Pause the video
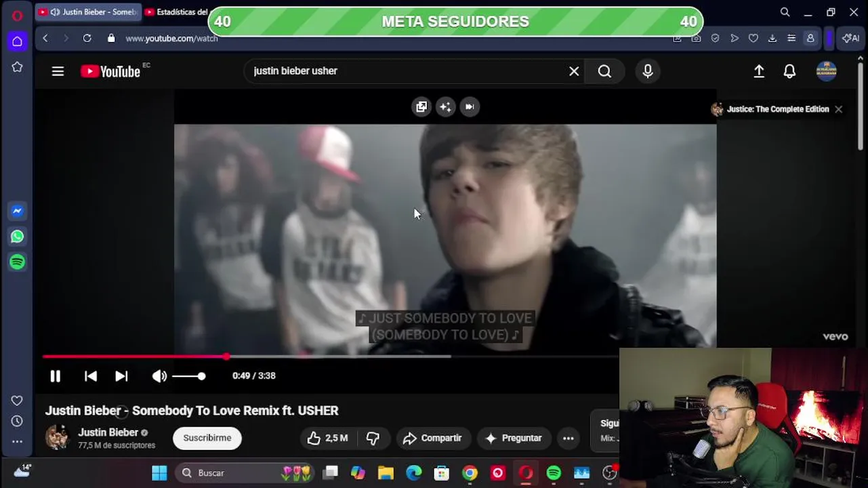The height and width of the screenshot is (488, 868). [56, 375]
